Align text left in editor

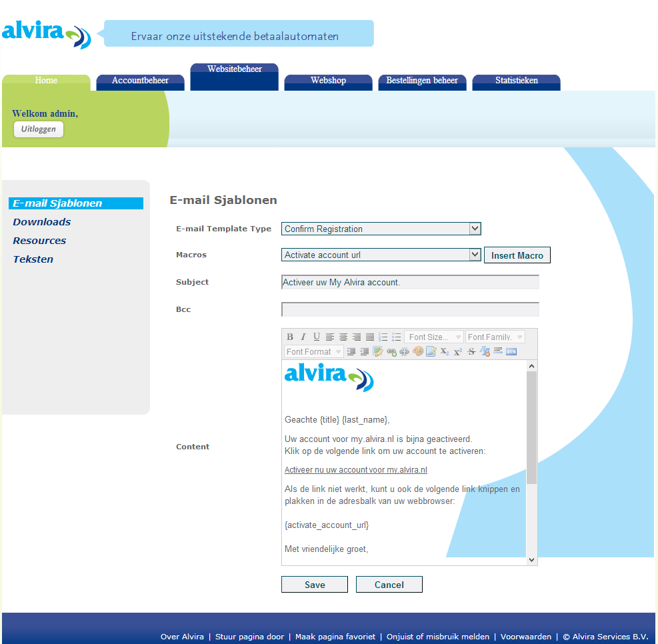(x=330, y=337)
